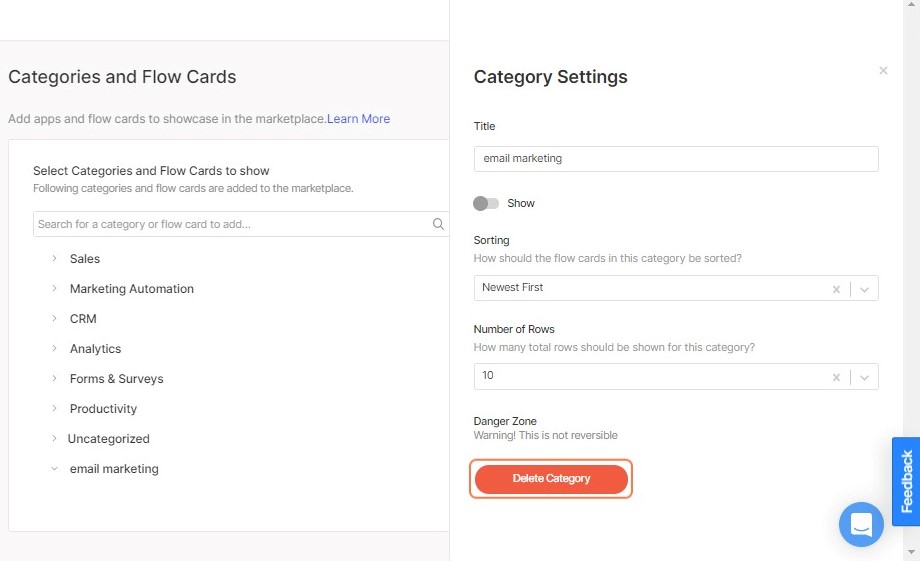Collapse the email marketing category chevron
Viewport: 920px width, 561px height.
pyautogui.click(x=54, y=468)
